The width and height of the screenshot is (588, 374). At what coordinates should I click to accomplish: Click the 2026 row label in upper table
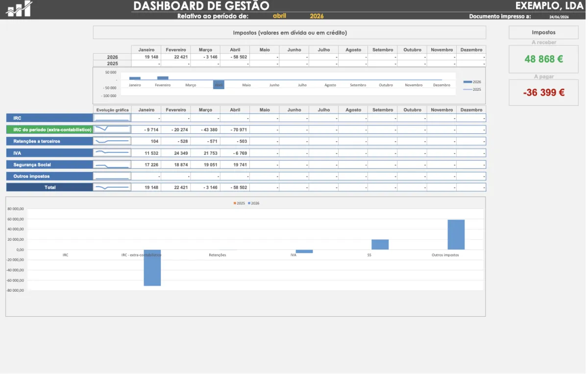click(112, 57)
